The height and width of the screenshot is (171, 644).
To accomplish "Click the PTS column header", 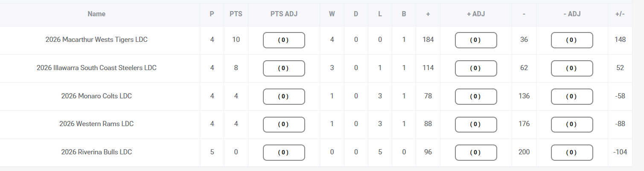I will coord(236,14).
